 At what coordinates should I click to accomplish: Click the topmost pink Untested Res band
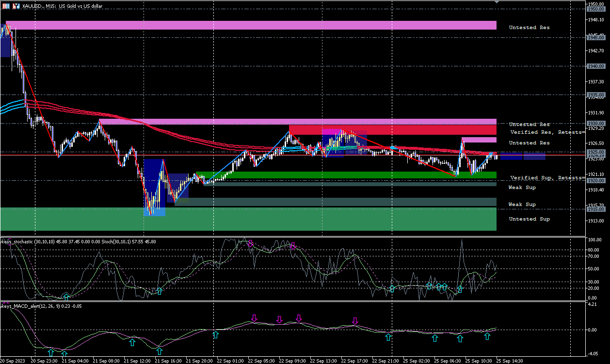[x=251, y=25]
